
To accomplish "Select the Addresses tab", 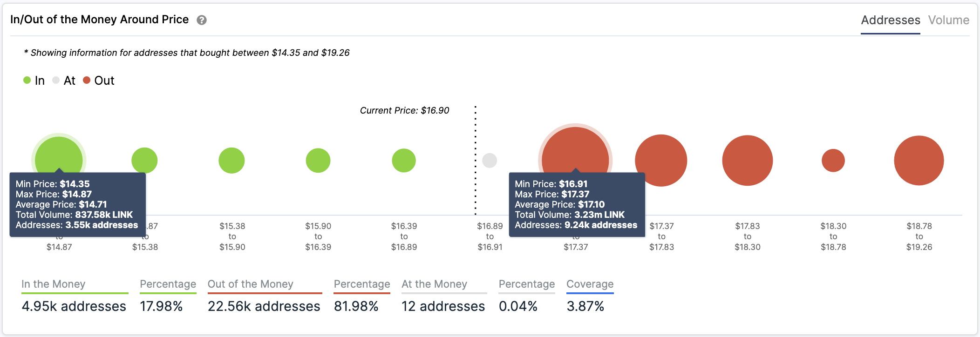I will pyautogui.click(x=890, y=20).
